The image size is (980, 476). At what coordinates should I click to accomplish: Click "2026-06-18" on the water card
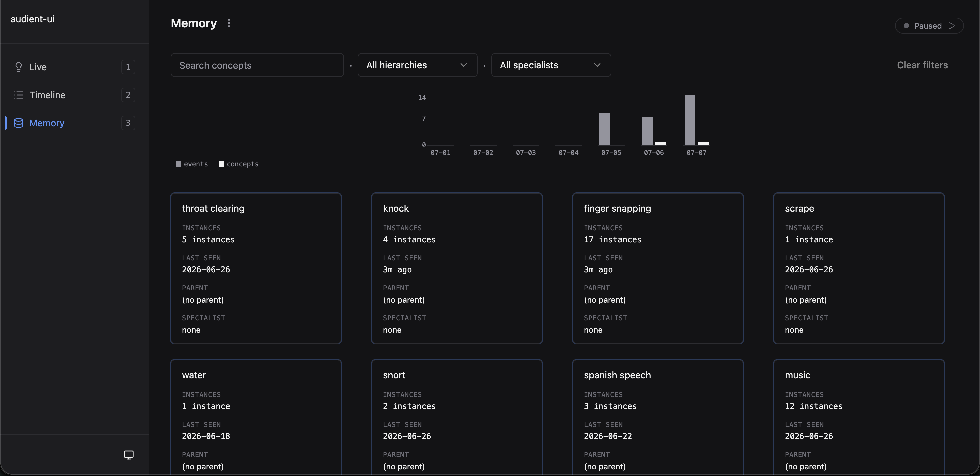coord(206,436)
